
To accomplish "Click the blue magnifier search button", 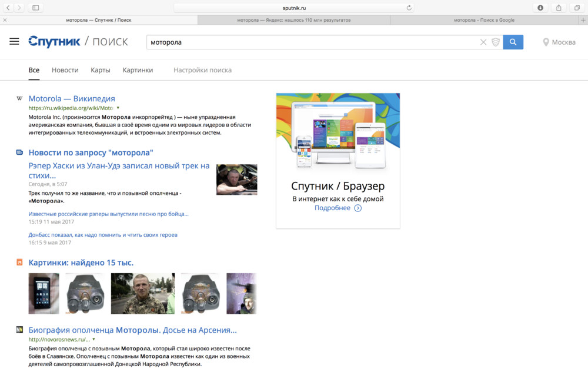I will [513, 42].
